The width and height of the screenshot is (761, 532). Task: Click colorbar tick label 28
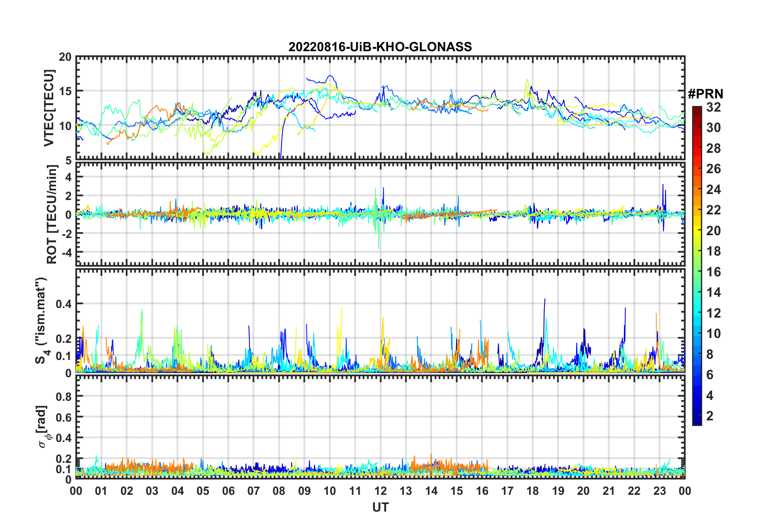coord(713,148)
